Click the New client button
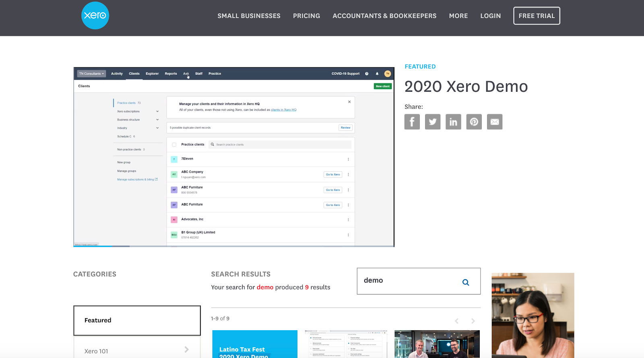The height and width of the screenshot is (358, 644). tap(382, 86)
